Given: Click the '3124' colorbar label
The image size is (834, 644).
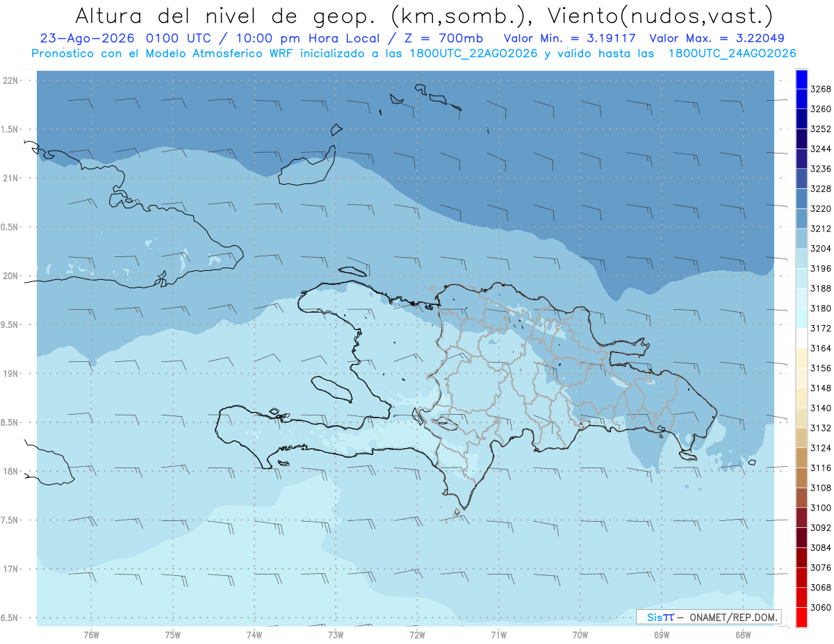Looking at the screenshot, I should pyautogui.click(x=821, y=448).
